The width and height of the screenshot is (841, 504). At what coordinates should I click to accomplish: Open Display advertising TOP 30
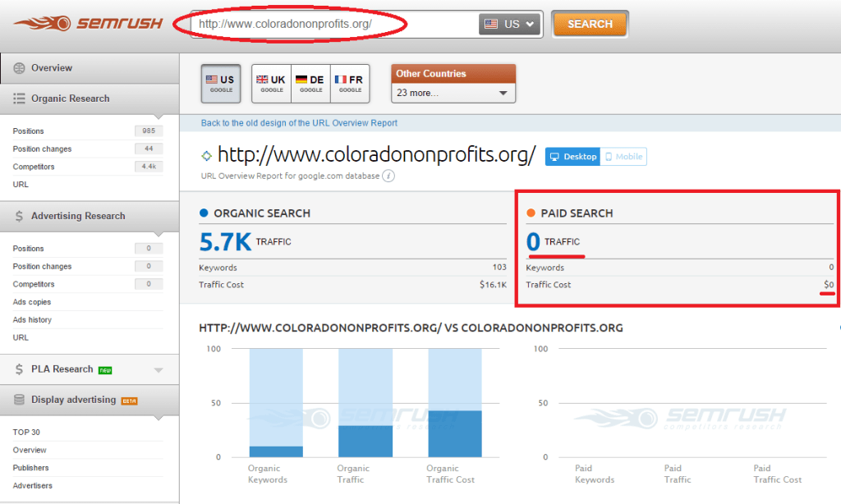click(26, 432)
